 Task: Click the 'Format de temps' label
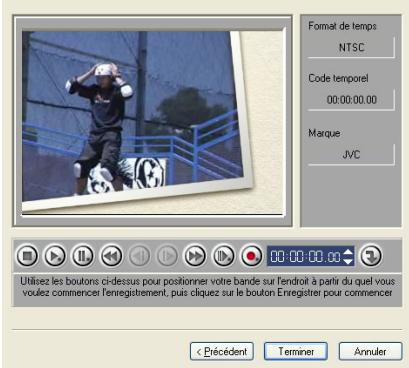pos(342,26)
